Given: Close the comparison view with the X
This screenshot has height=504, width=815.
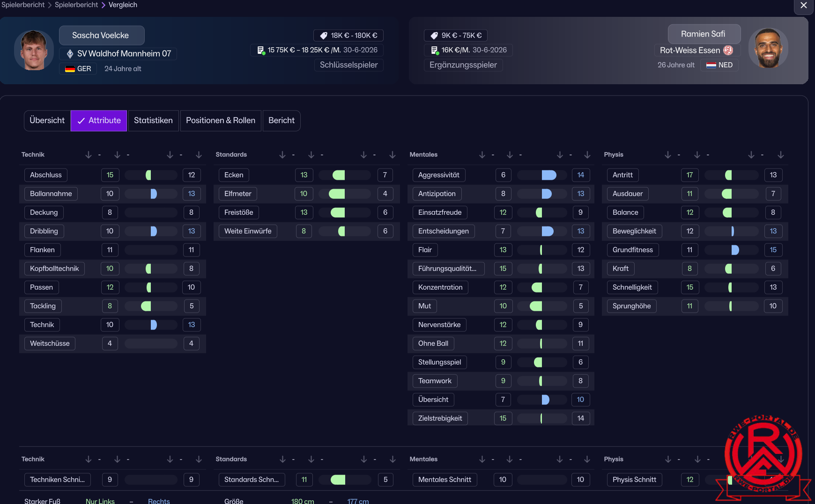Looking at the screenshot, I should (804, 5).
